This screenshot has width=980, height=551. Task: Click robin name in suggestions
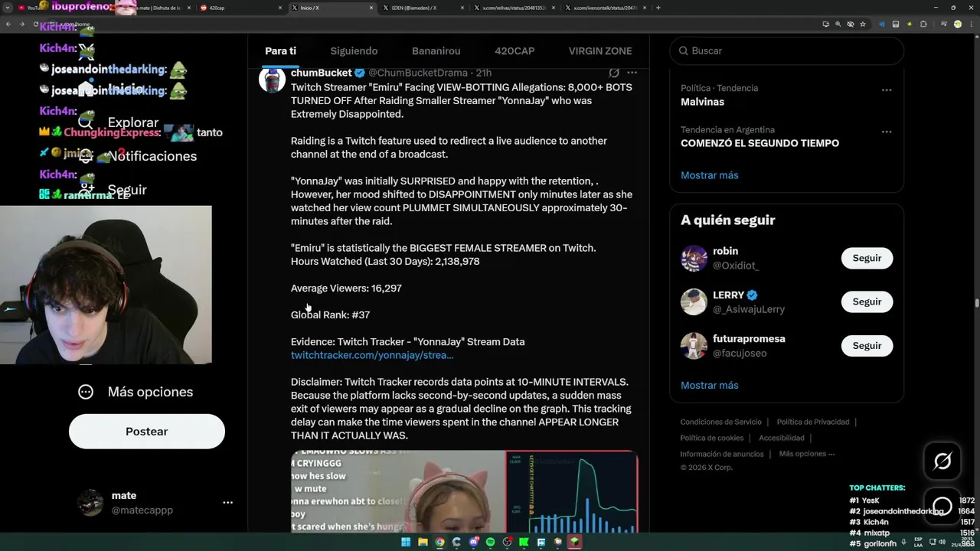tap(725, 251)
